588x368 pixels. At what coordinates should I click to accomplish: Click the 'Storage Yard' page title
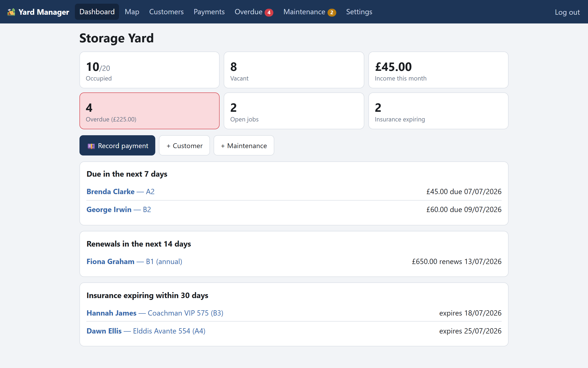pos(117,38)
